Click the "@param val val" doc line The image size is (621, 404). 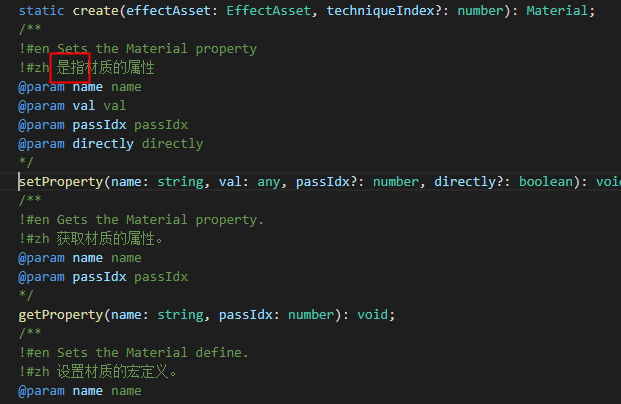pyautogui.click(x=72, y=105)
